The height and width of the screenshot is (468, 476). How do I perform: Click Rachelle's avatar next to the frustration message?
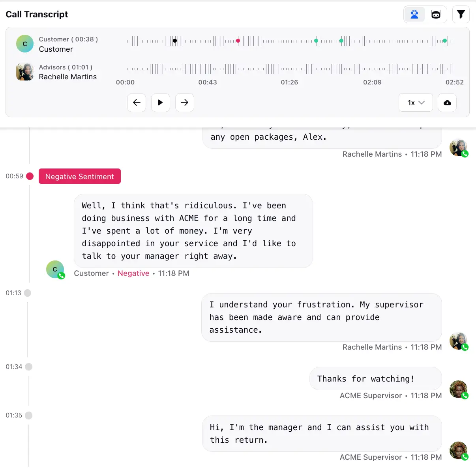pyautogui.click(x=459, y=341)
